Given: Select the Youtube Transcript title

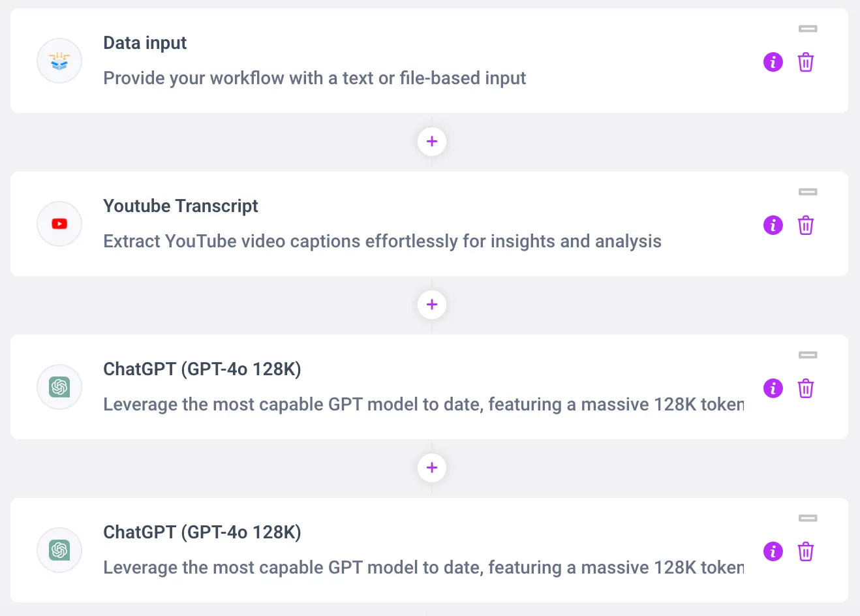Looking at the screenshot, I should point(181,206).
